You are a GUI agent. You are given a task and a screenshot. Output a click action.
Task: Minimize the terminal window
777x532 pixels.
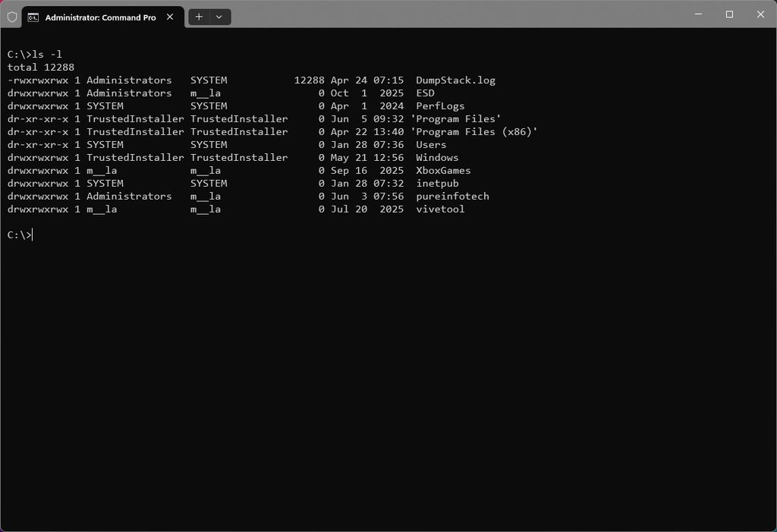698,14
